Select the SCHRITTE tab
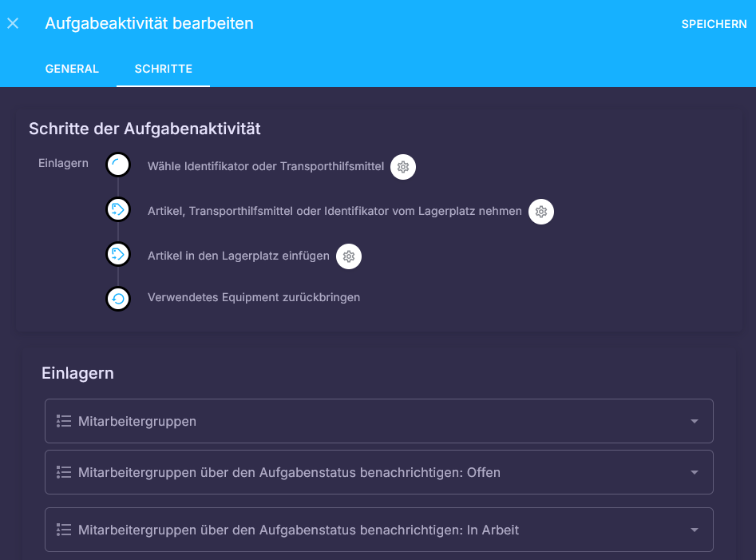The image size is (756, 560). [x=163, y=69]
